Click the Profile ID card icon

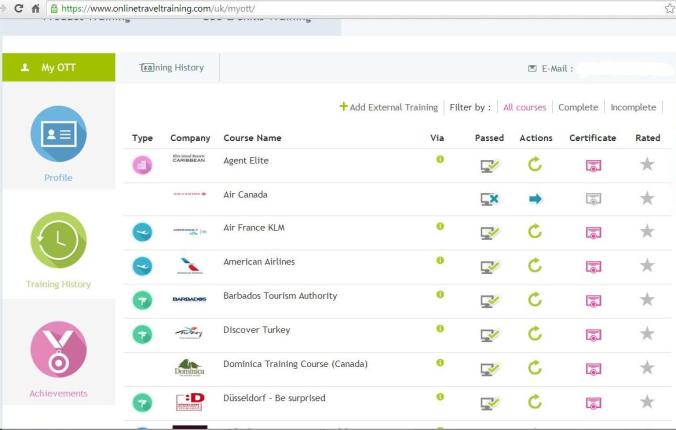tap(58, 134)
